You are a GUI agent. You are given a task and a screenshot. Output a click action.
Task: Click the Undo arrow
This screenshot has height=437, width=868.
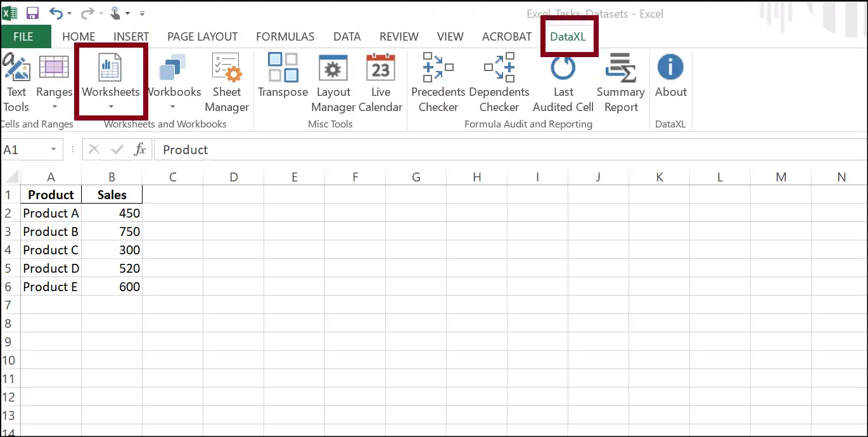(x=56, y=13)
